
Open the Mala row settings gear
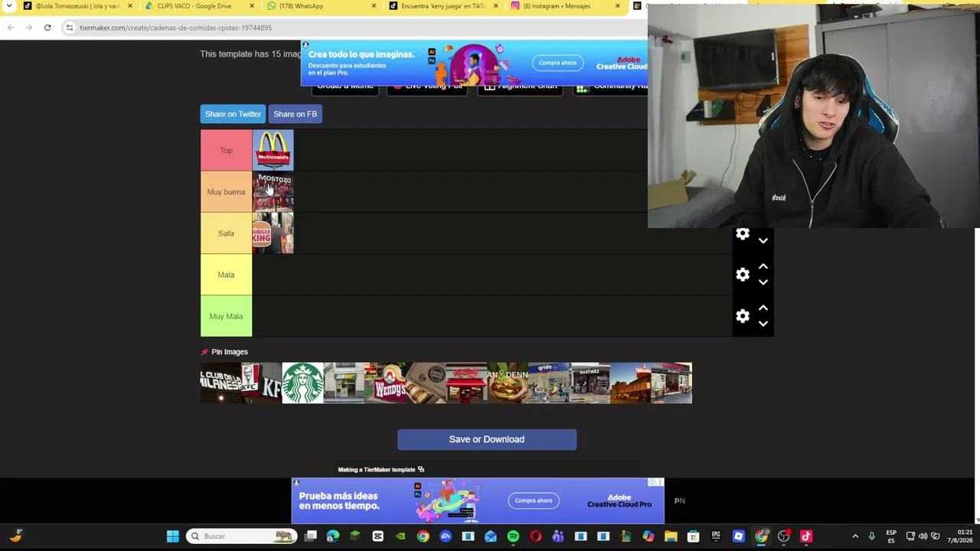[743, 275]
